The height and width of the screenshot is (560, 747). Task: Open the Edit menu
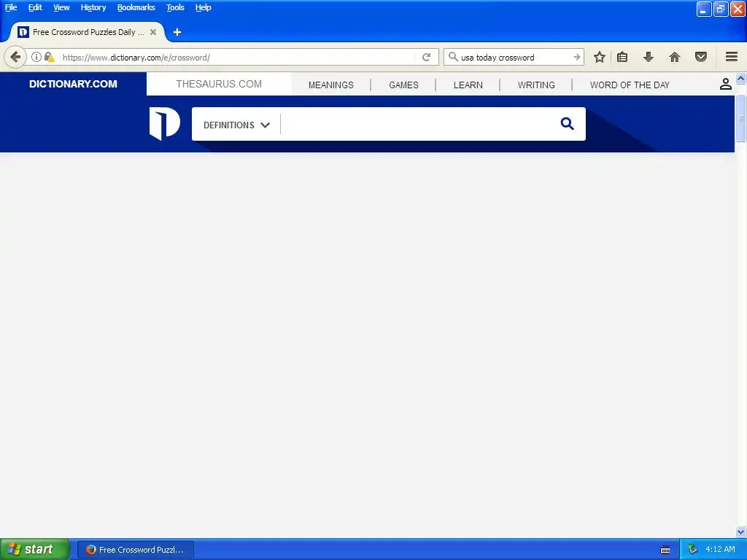click(35, 7)
